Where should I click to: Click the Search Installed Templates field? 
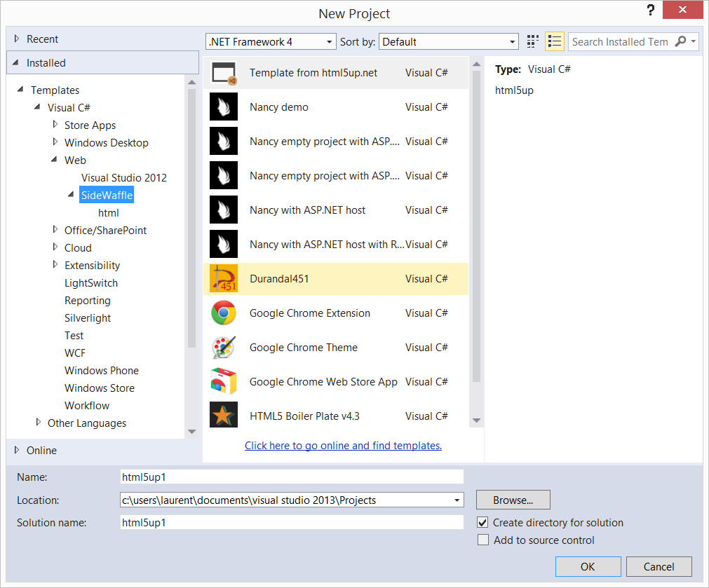[x=621, y=41]
